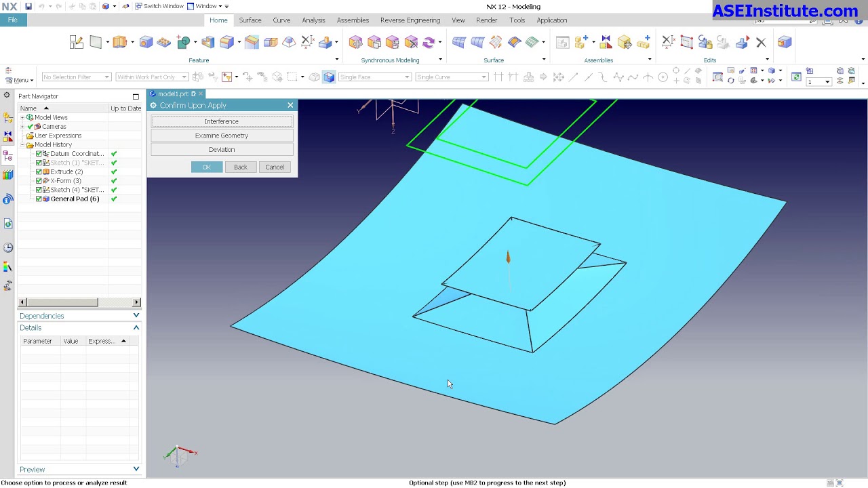Switch to the Surface ribbon tab
Viewport: 868px width, 488px height.
click(x=250, y=20)
